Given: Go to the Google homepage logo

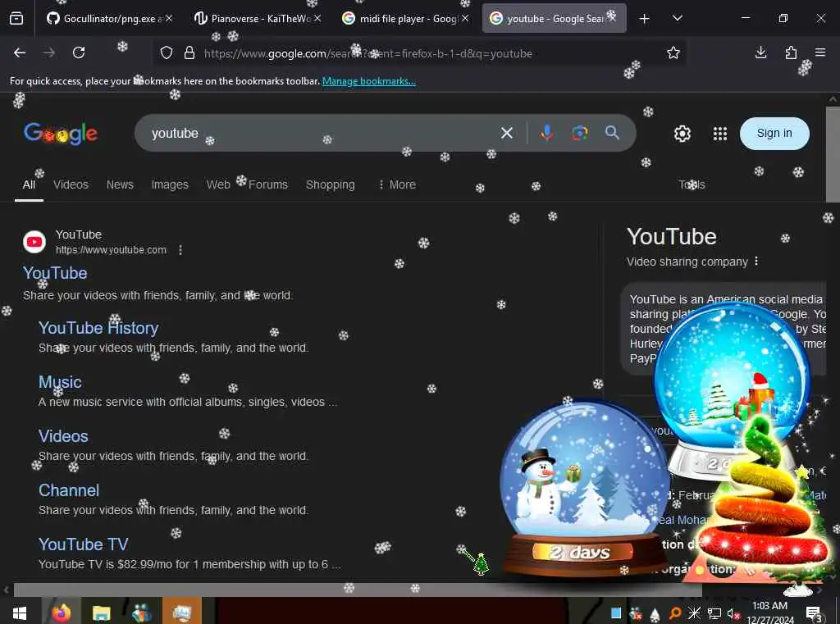Looking at the screenshot, I should pyautogui.click(x=61, y=134).
